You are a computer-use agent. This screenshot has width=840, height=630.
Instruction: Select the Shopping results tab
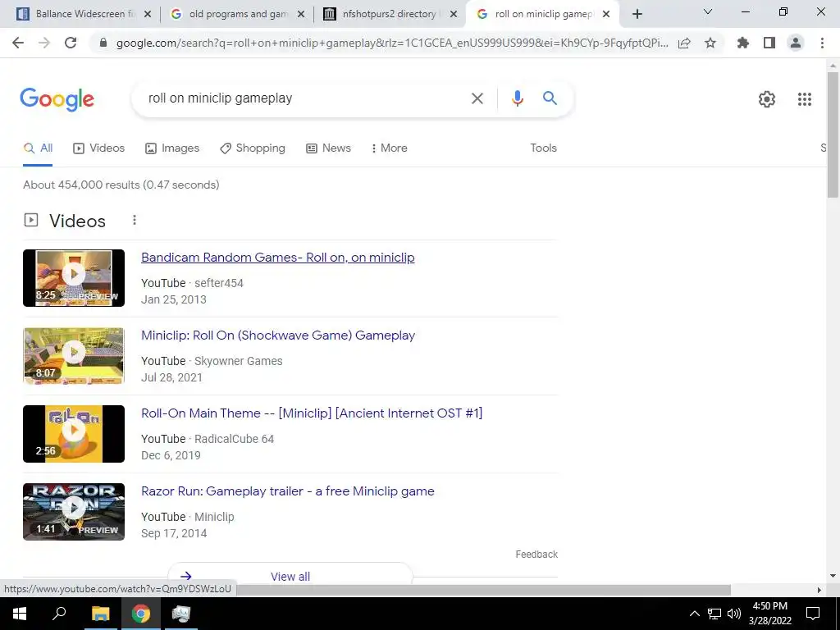coord(253,148)
